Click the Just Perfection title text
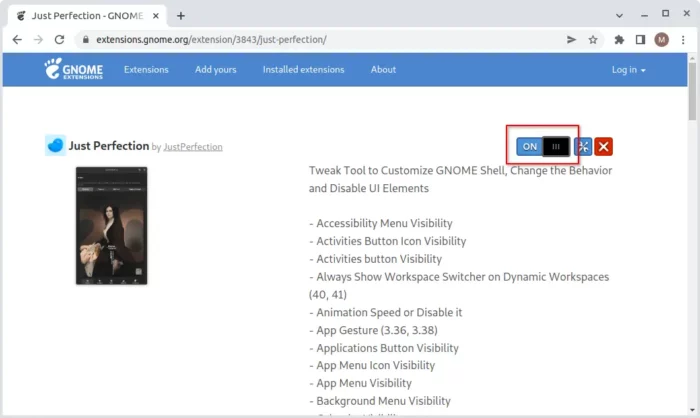Viewport: 700px width, 418px height. [109, 146]
